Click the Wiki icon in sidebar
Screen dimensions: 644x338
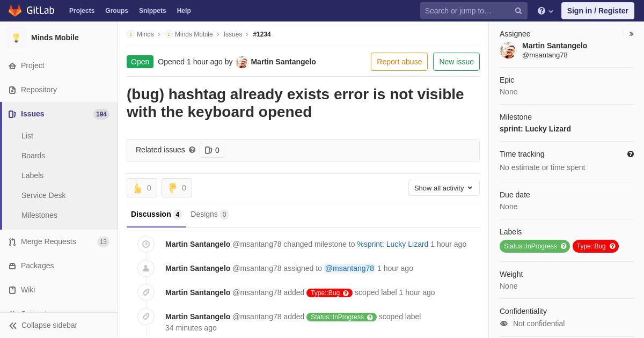[x=12, y=290]
